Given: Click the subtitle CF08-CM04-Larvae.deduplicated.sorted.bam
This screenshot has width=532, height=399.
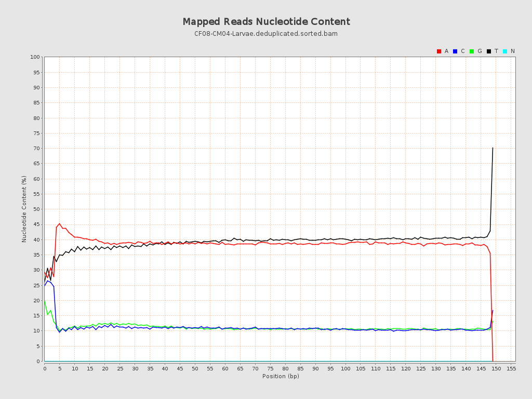Looking at the screenshot, I should [266, 34].
